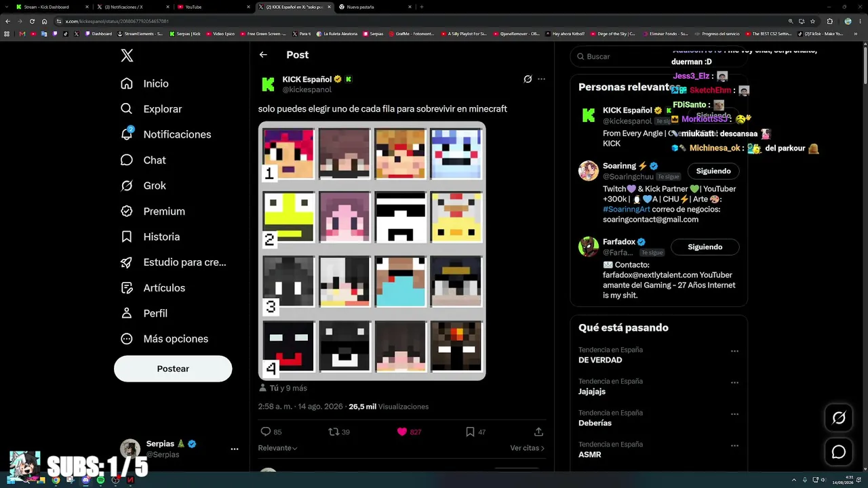Open Estudio para creadores in sidebar
Screen dimensions: 868x488
(x=174, y=262)
